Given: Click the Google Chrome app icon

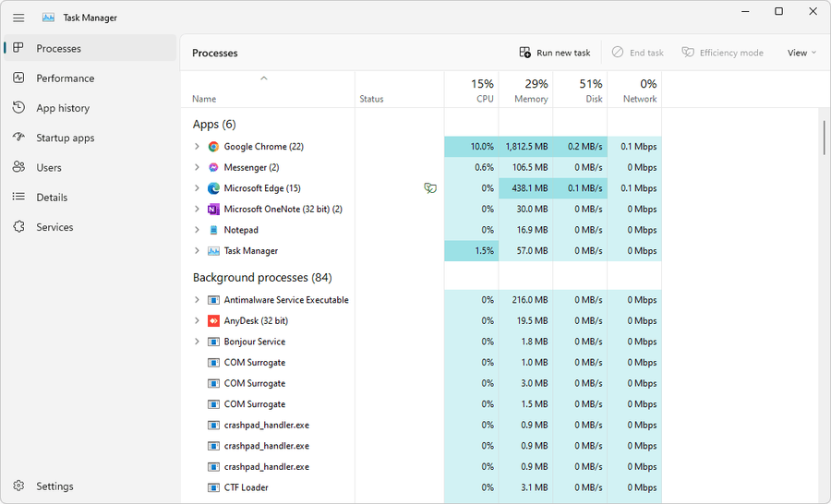Looking at the screenshot, I should pyautogui.click(x=213, y=147).
